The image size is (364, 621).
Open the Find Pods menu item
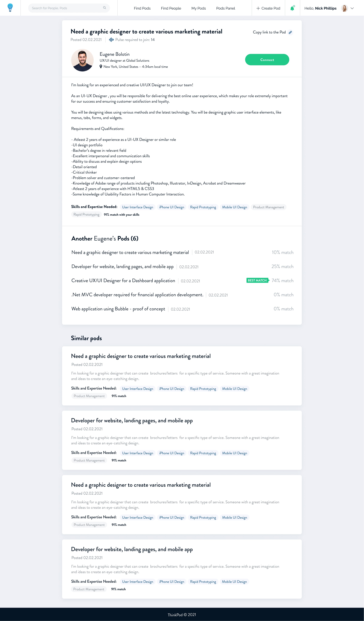coord(142,8)
